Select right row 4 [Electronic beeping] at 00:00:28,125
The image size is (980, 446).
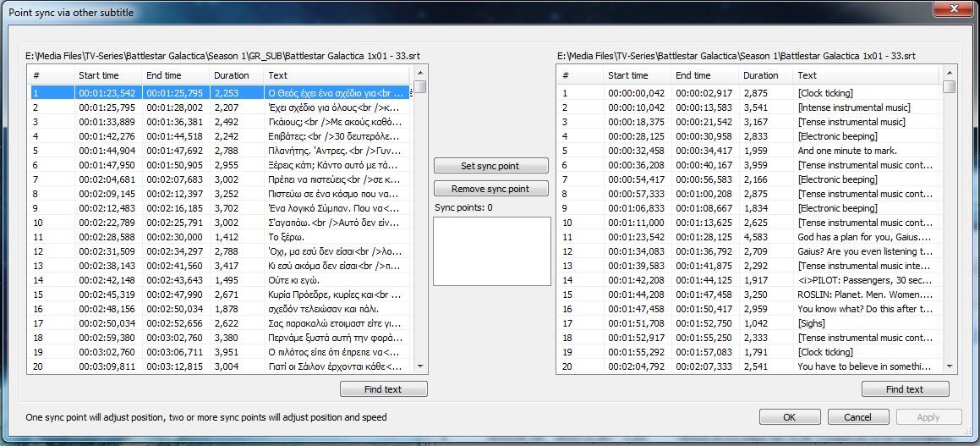pos(749,135)
